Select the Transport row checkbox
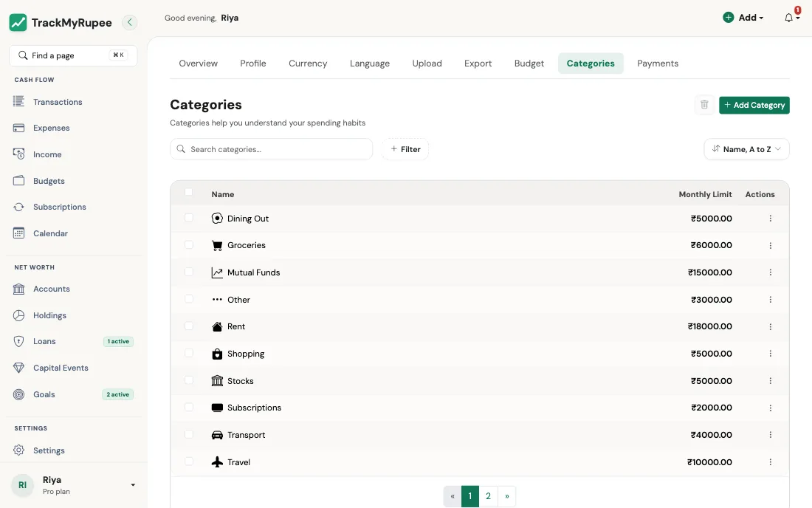The width and height of the screenshot is (812, 508). [188, 434]
